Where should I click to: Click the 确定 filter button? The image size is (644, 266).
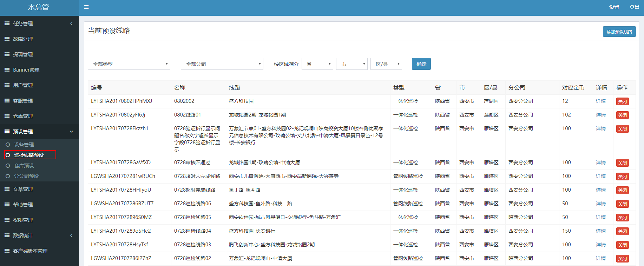click(x=421, y=64)
